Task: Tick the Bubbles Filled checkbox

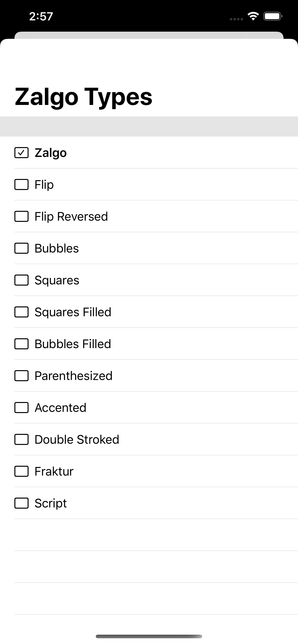Action: [x=21, y=344]
